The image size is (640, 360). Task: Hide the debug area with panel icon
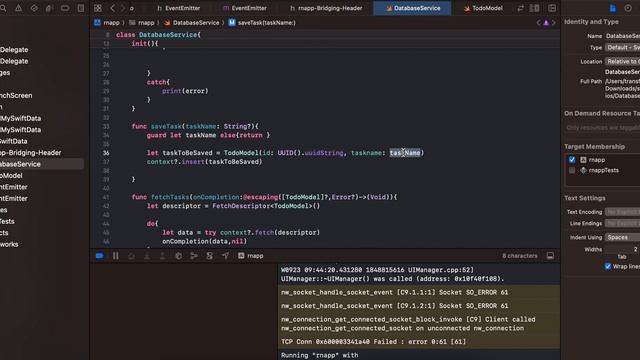550,256
